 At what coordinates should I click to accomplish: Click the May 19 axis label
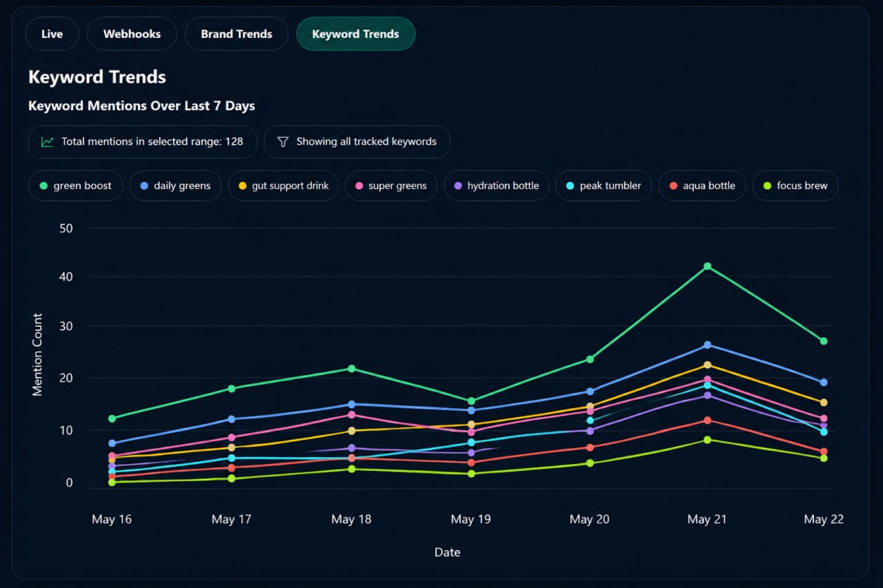pos(470,519)
